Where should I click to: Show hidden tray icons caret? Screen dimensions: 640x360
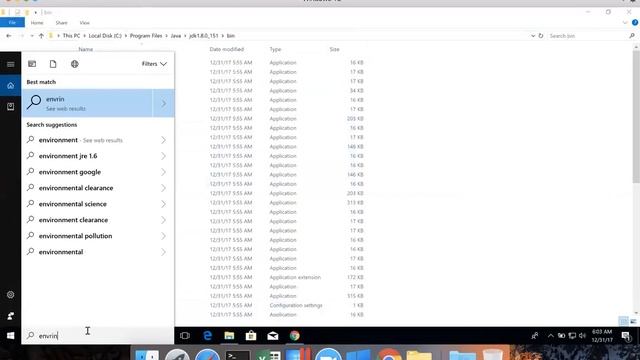click(x=551, y=336)
